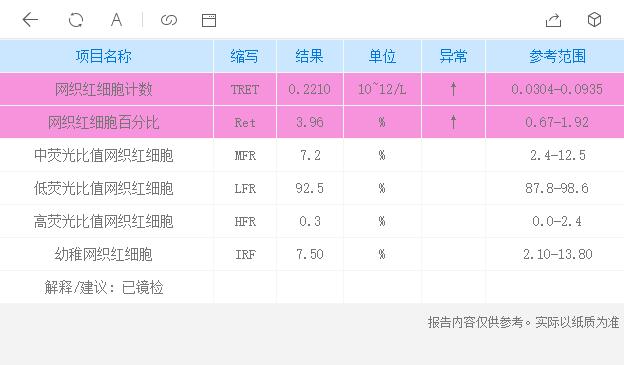Copy link using chain icon

click(169, 20)
